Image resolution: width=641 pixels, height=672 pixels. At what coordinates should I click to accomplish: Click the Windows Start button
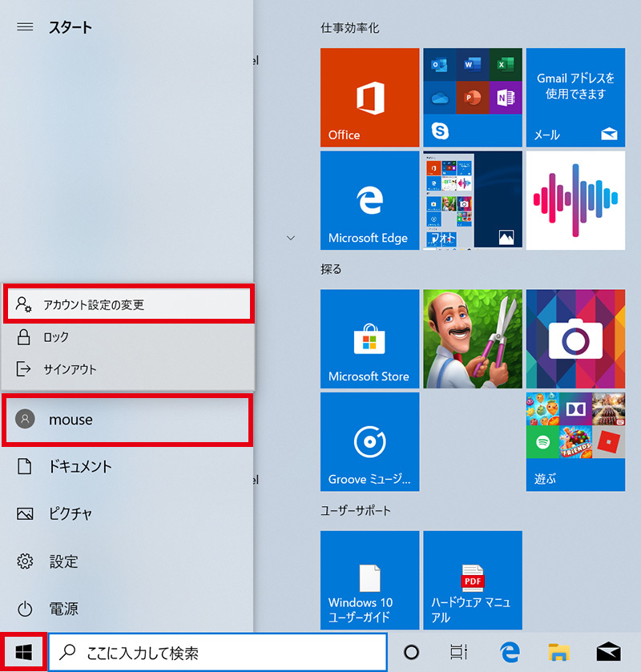tap(23, 652)
